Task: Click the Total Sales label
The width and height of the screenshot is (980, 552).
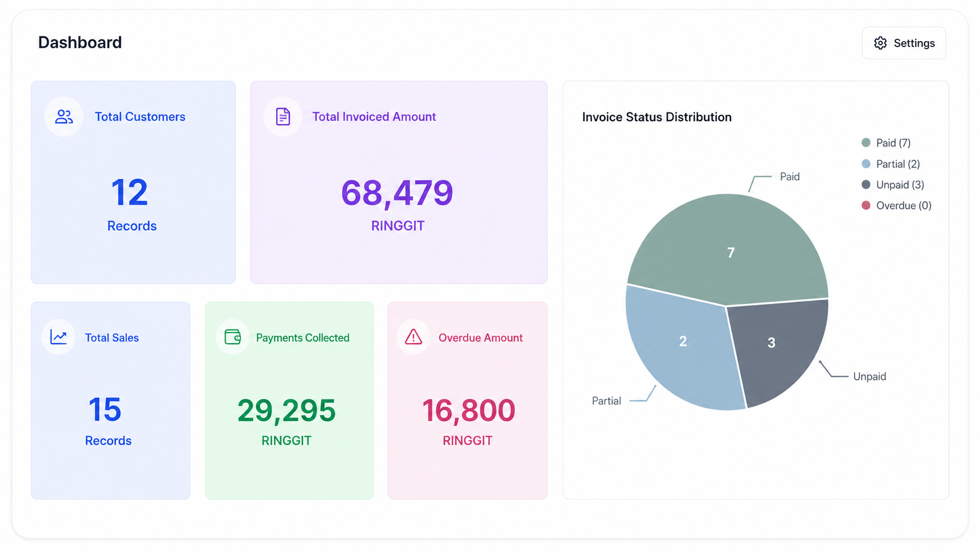Action: [112, 337]
